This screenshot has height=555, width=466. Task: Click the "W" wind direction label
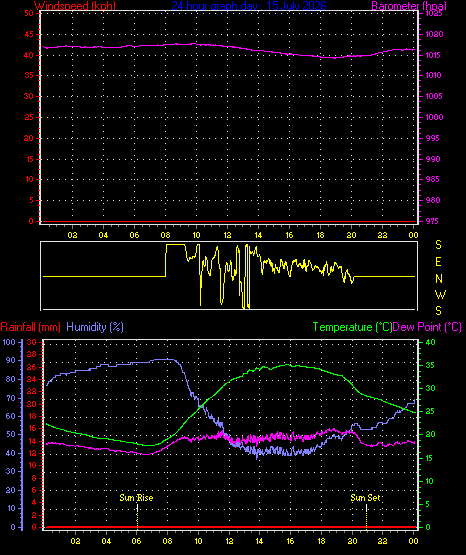(440, 294)
